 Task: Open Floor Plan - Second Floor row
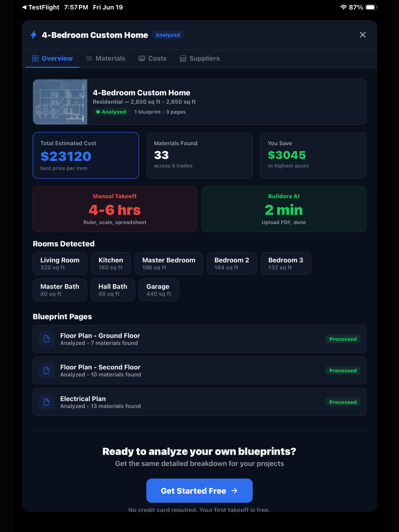[x=199, y=370]
